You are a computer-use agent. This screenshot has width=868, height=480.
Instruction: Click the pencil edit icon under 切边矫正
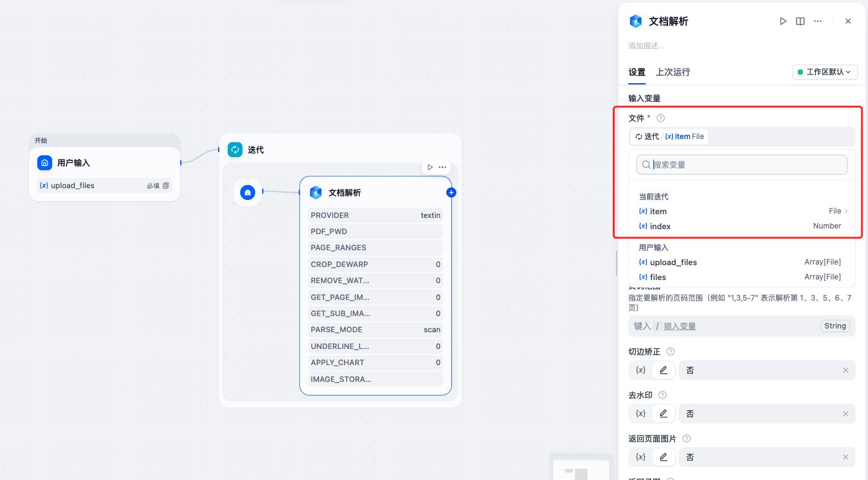tap(663, 369)
